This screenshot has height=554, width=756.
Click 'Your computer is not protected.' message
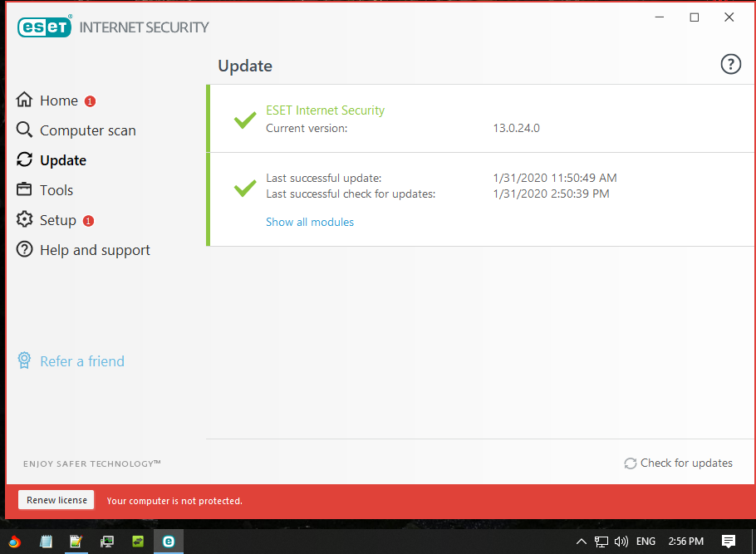coord(174,501)
